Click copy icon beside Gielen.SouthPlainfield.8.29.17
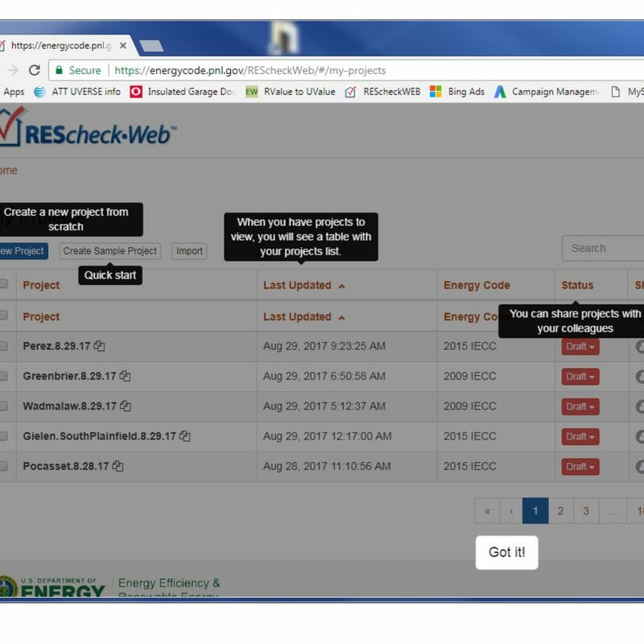The width and height of the screenshot is (644, 644). coord(184,436)
